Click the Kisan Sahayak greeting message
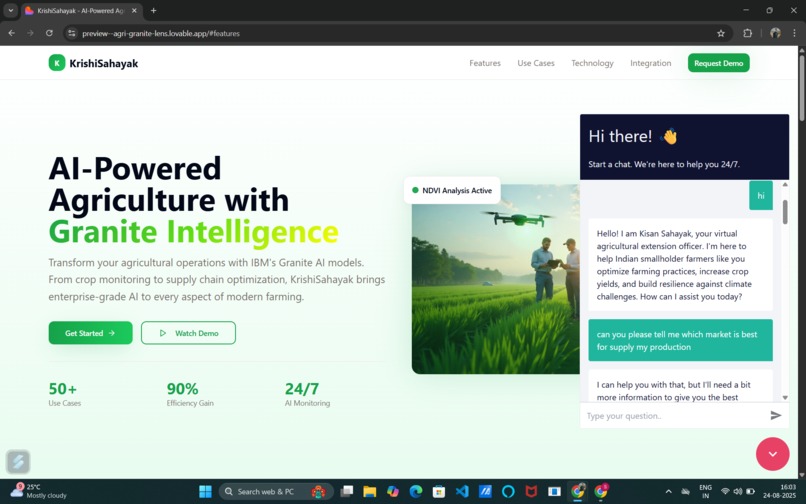Screen dimensions: 806x504 tap(680, 265)
